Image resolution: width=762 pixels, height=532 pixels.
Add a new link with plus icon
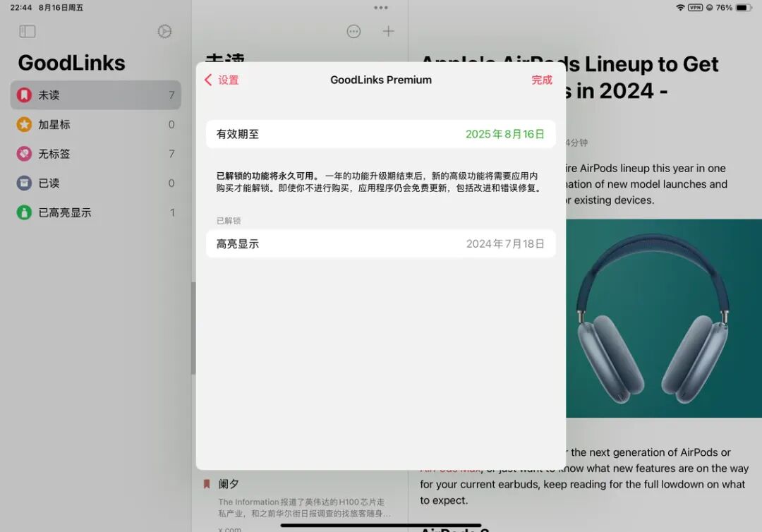coord(388,32)
